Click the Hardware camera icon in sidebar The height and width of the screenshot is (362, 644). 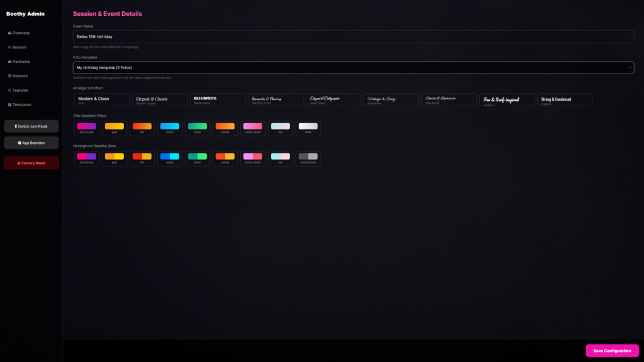coord(9,62)
